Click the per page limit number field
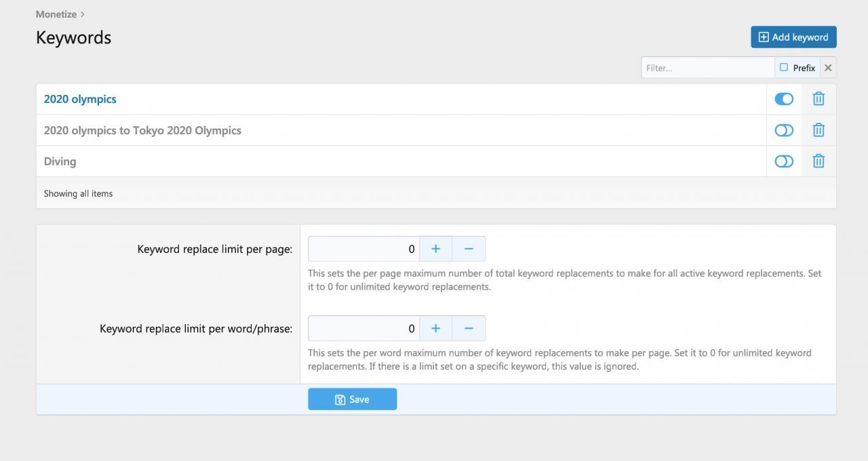The width and height of the screenshot is (868, 461). point(364,249)
